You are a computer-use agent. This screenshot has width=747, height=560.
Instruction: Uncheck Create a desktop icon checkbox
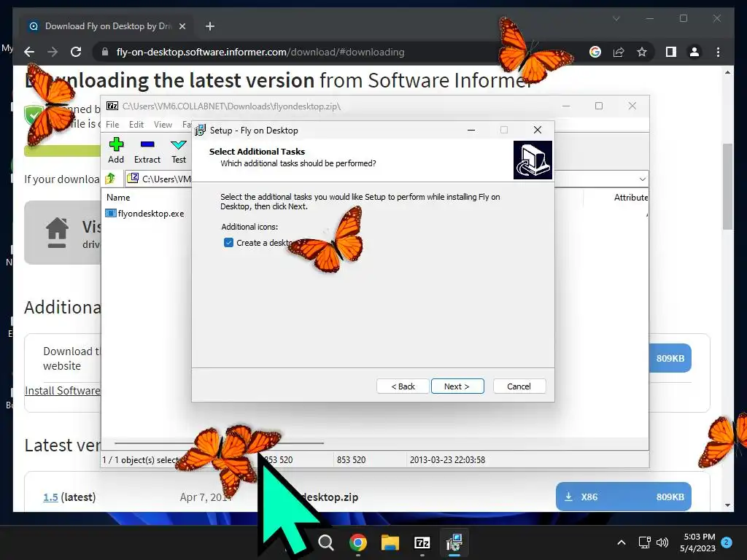coord(228,243)
